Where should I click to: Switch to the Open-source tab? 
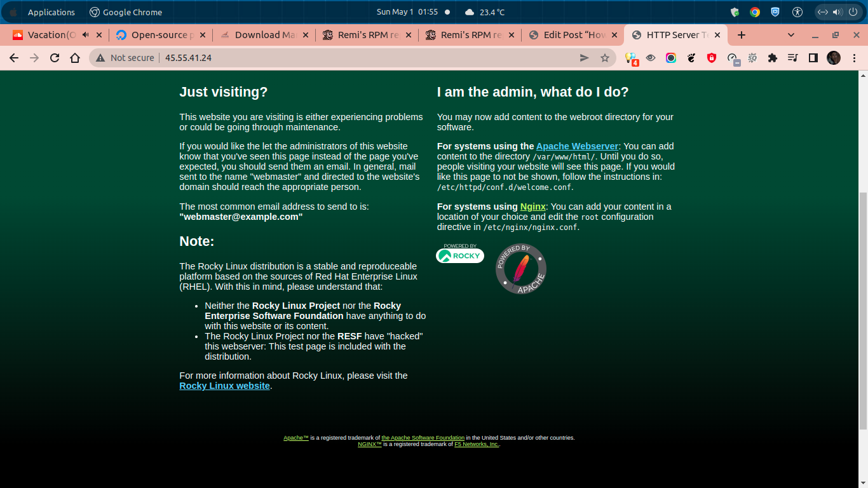pos(159,35)
